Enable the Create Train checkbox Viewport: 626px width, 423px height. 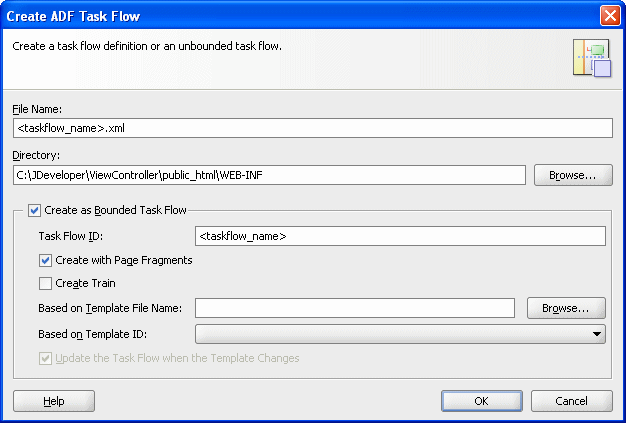click(45, 283)
